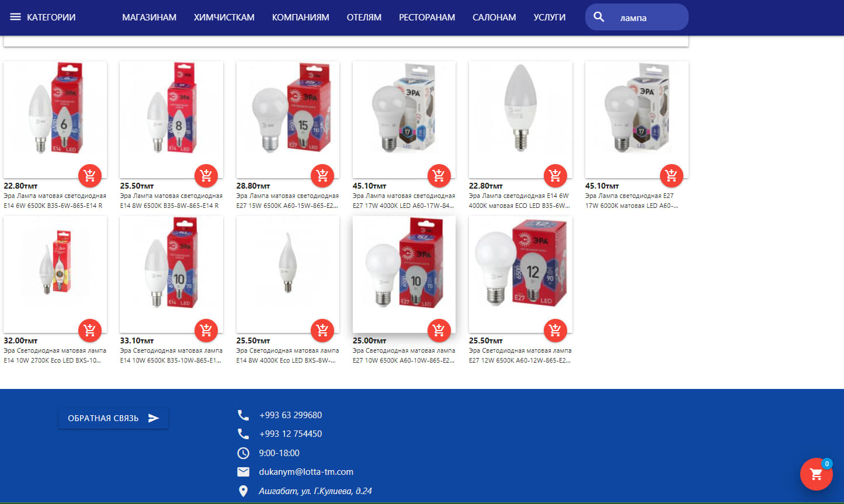Open the КАТЕГОРИИ hamburger menu
Viewport: 844px width, 504px height.
click(43, 17)
